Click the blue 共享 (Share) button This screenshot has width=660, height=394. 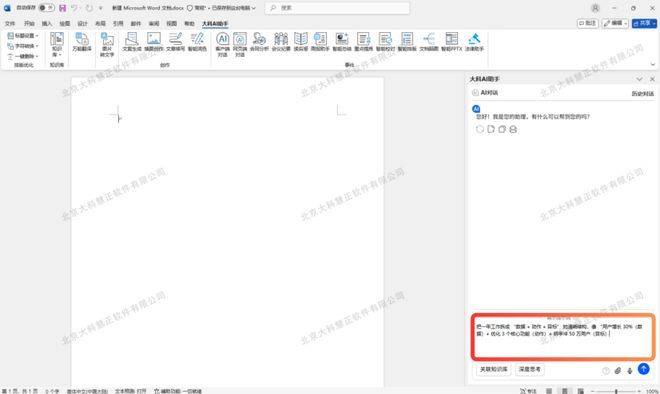click(644, 23)
